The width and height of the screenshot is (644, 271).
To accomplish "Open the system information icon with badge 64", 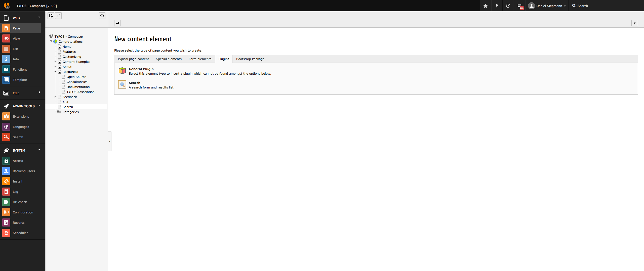I will pos(520,6).
